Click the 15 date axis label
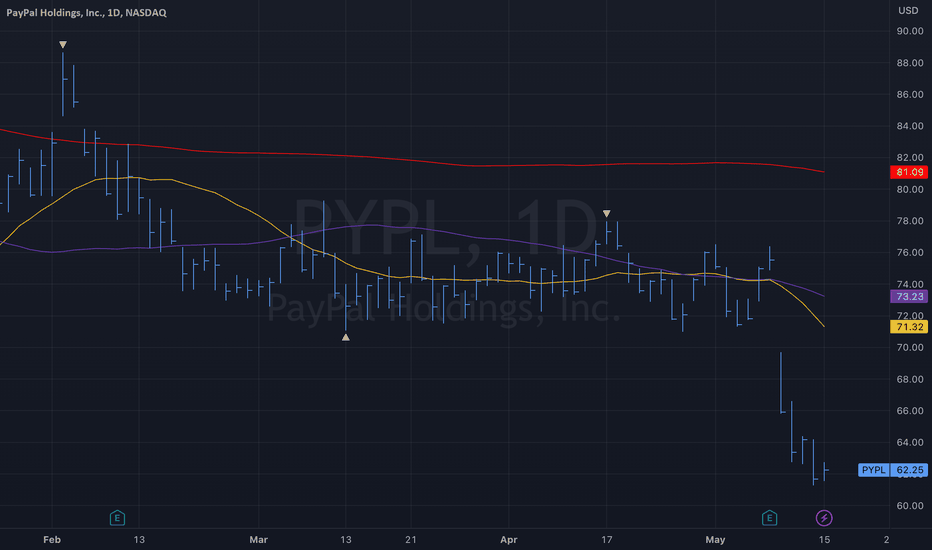The height and width of the screenshot is (550, 932). point(824,540)
